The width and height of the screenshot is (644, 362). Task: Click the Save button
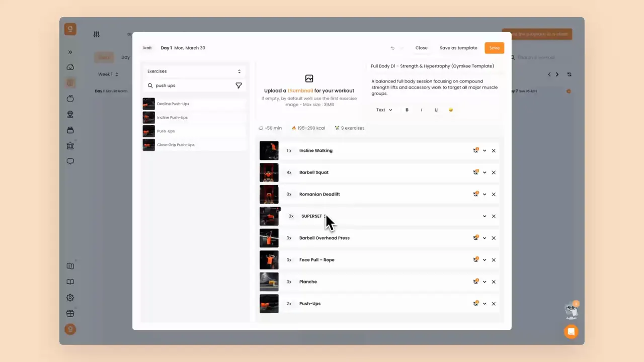494,48
